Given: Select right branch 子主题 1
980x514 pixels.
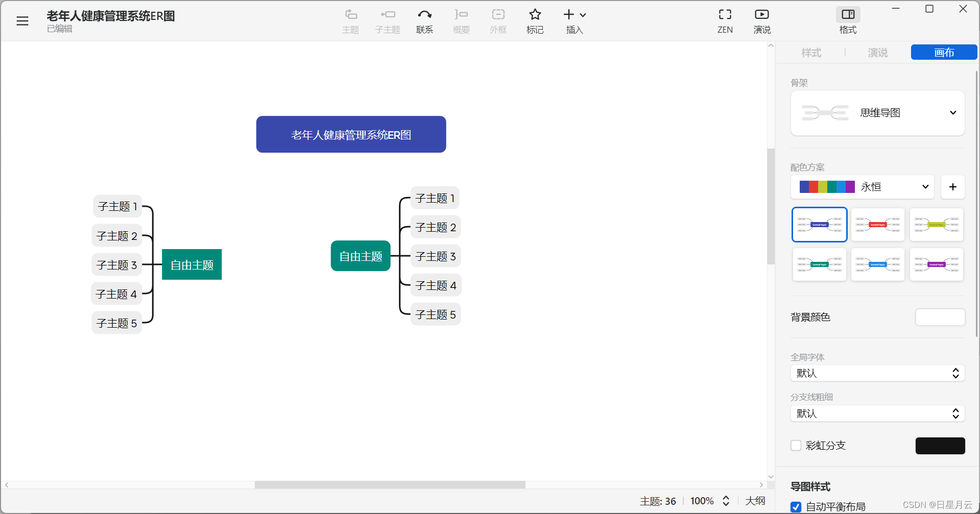Looking at the screenshot, I should tap(435, 198).
